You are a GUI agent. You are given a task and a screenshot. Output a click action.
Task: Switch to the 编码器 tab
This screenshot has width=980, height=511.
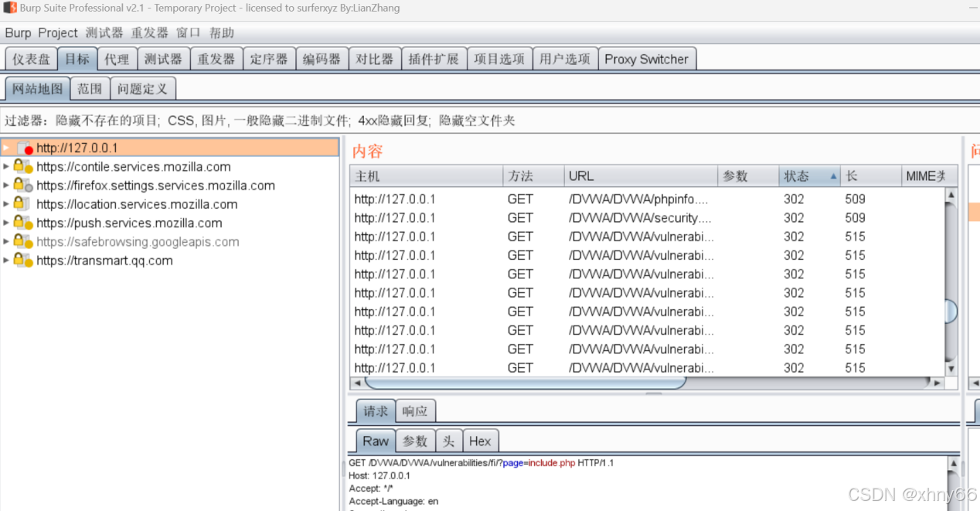click(322, 59)
